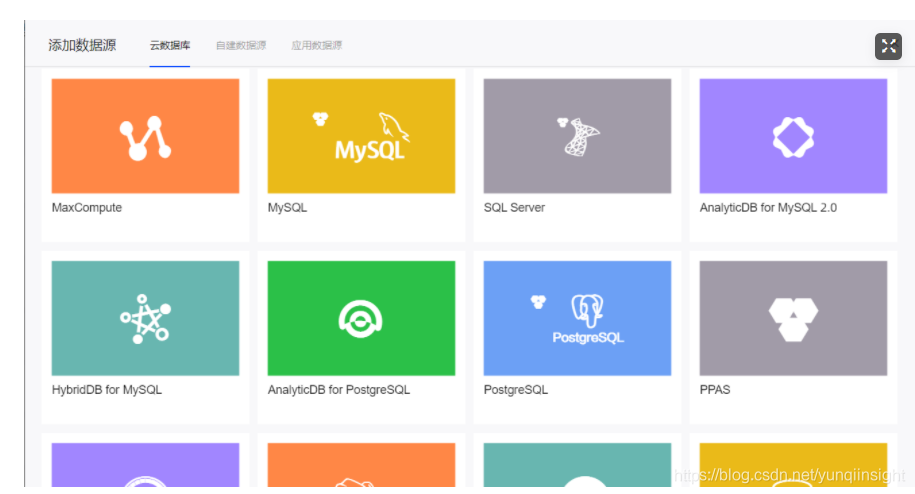The image size is (915, 494).
Task: Click the MySQL label under yellow tile
Action: [x=287, y=208]
